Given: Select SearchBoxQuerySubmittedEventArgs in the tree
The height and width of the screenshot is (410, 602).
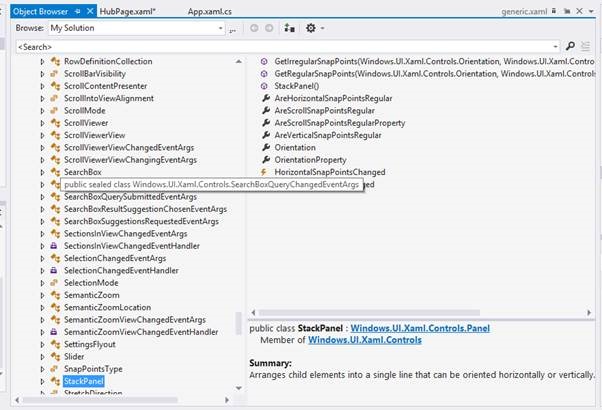Looking at the screenshot, I should tap(131, 197).
